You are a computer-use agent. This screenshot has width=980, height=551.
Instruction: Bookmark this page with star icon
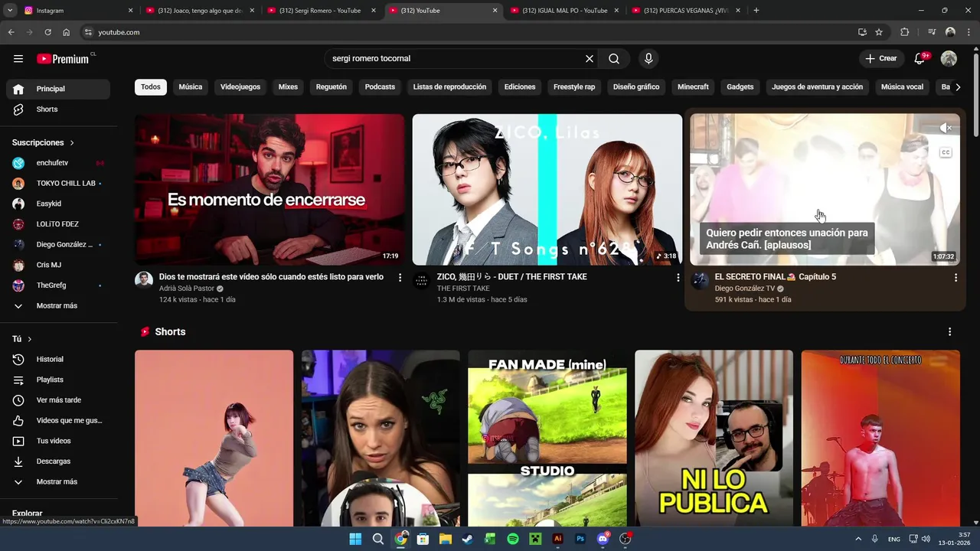pos(879,32)
